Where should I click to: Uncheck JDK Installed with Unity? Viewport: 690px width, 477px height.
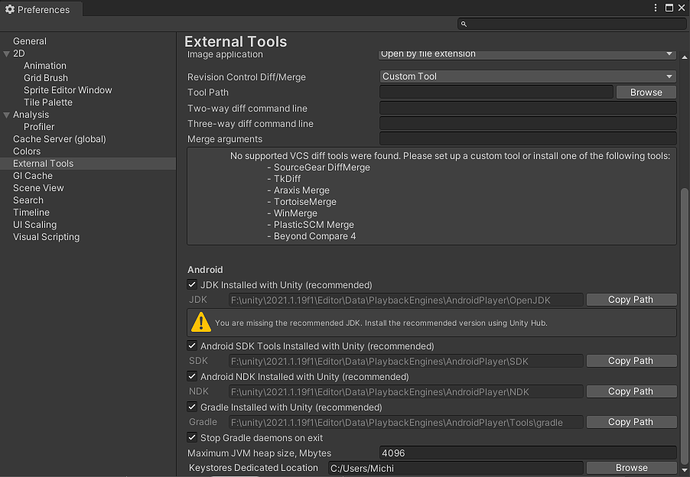[x=192, y=285]
